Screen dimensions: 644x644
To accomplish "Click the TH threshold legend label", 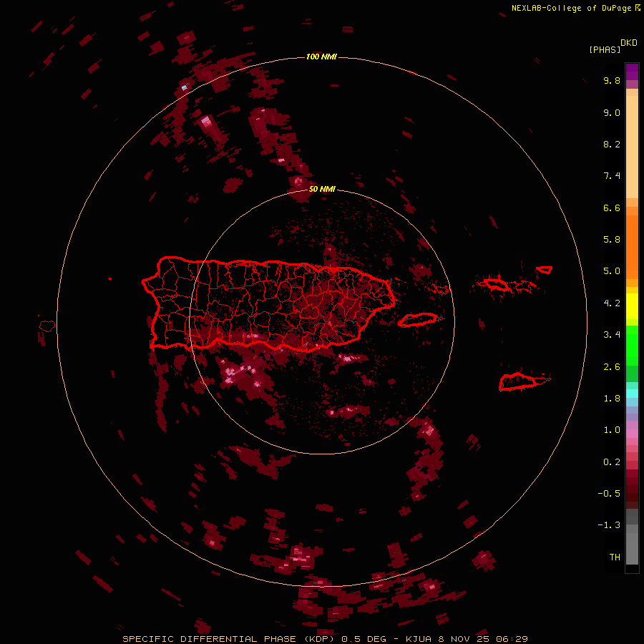I will coord(615,557).
